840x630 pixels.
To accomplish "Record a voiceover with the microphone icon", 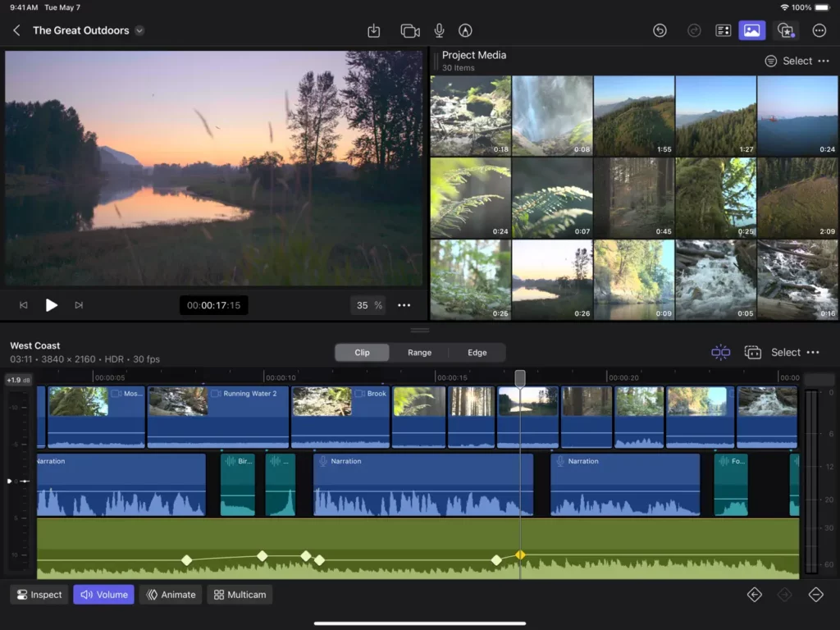I will click(439, 30).
